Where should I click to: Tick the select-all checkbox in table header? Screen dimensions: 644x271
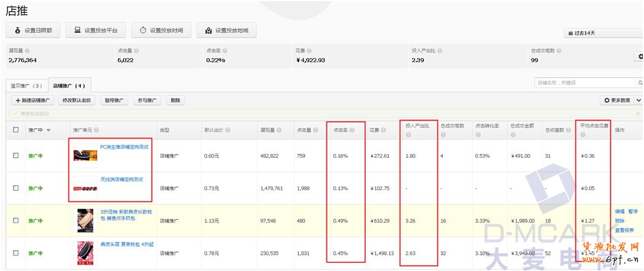(x=16, y=130)
